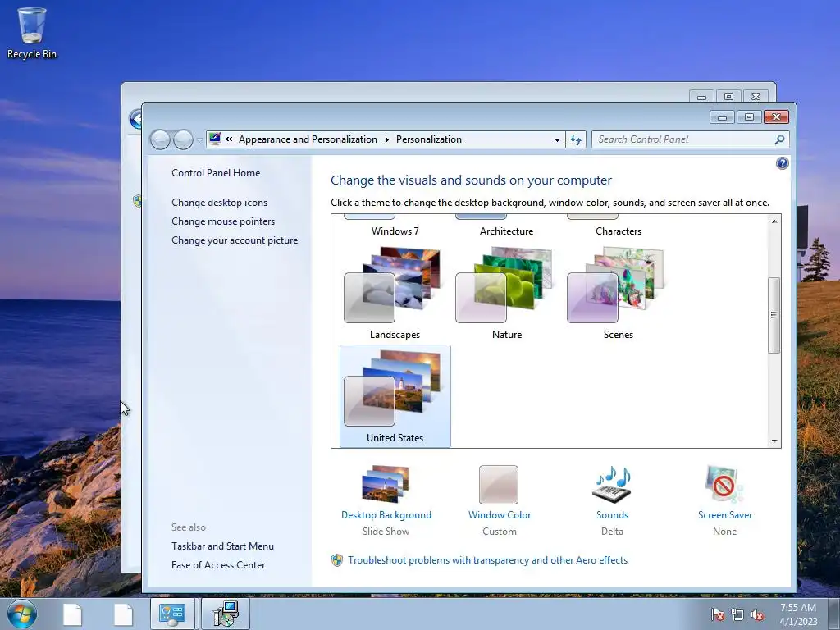Click the Forward navigation button
Screen dimensions: 840x630
click(183, 139)
